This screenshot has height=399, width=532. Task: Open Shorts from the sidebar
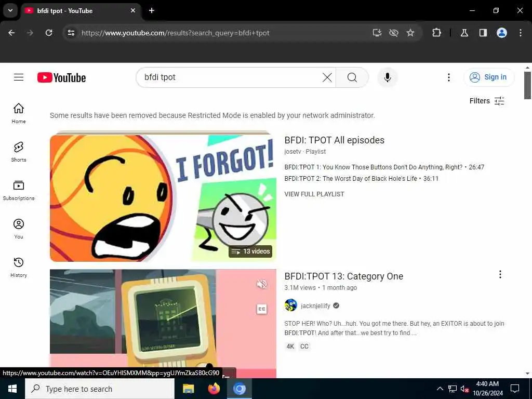19,152
